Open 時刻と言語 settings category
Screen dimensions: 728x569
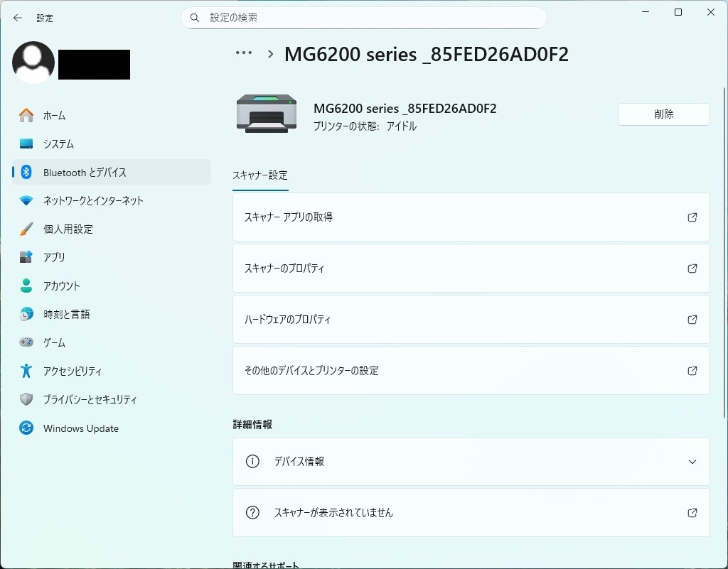point(112,315)
